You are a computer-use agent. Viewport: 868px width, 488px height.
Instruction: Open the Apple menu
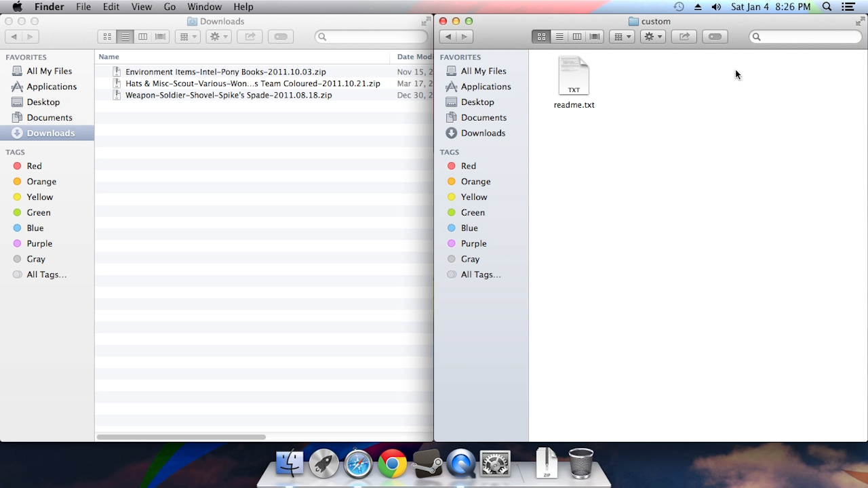click(18, 7)
